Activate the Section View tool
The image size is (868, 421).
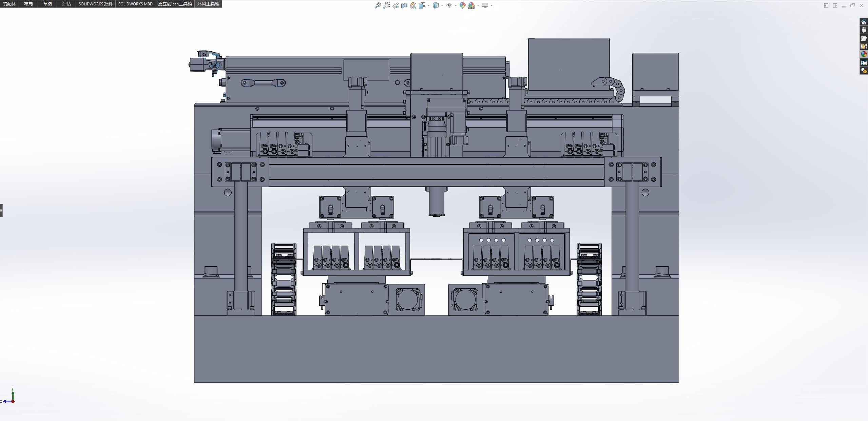404,5
